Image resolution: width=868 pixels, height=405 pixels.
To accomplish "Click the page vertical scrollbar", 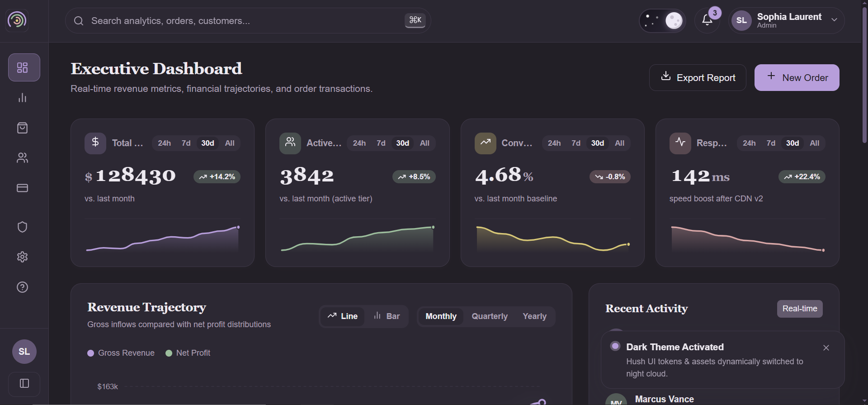I will [864, 76].
